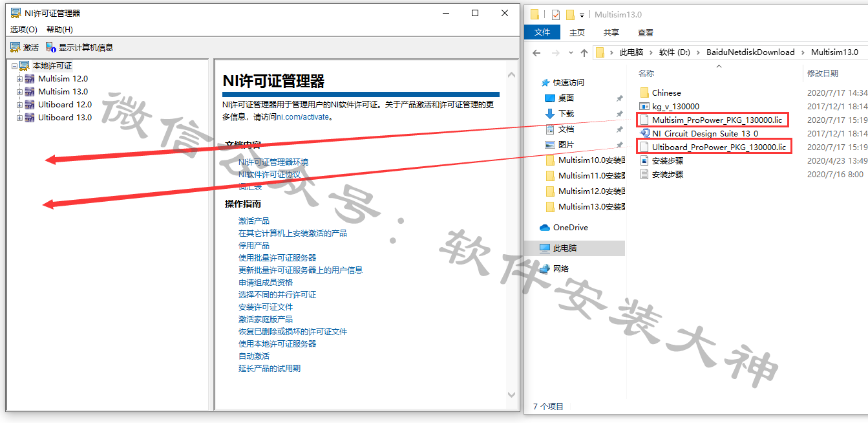This screenshot has height=423, width=868.
Task: Expand the Multisim 13.0 tree node
Action: click(x=19, y=92)
